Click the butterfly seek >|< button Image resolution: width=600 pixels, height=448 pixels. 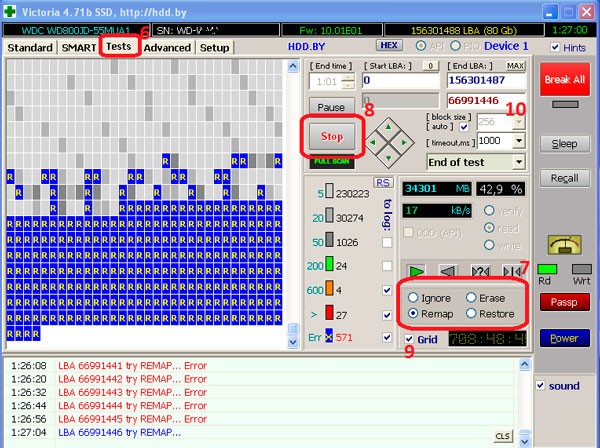(511, 270)
